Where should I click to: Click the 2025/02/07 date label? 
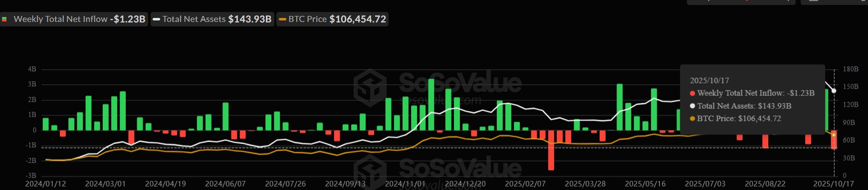525,184
